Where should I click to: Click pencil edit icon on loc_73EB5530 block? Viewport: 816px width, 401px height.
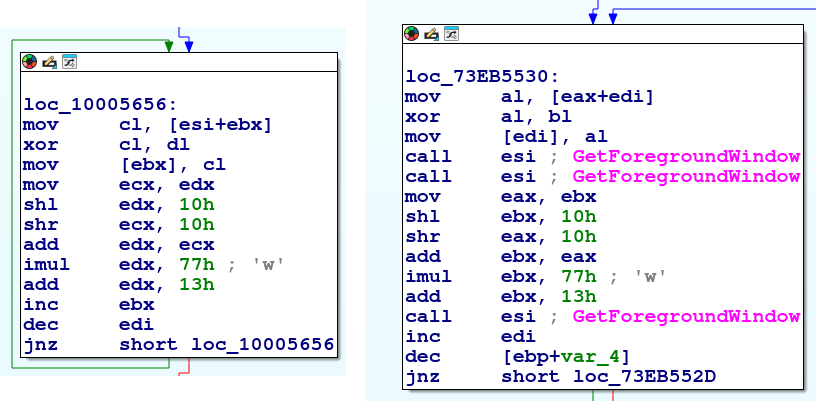pyautogui.click(x=431, y=34)
